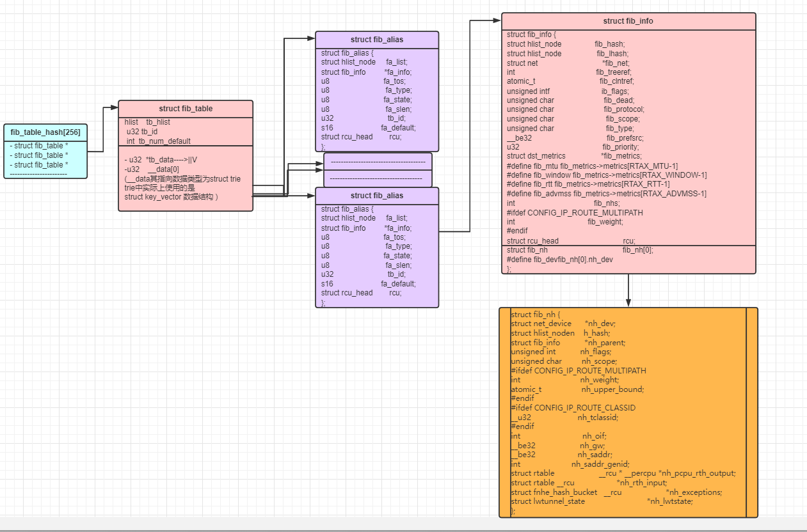
Task: Select the fib_protocol field line
Action: pyautogui.click(x=576, y=109)
